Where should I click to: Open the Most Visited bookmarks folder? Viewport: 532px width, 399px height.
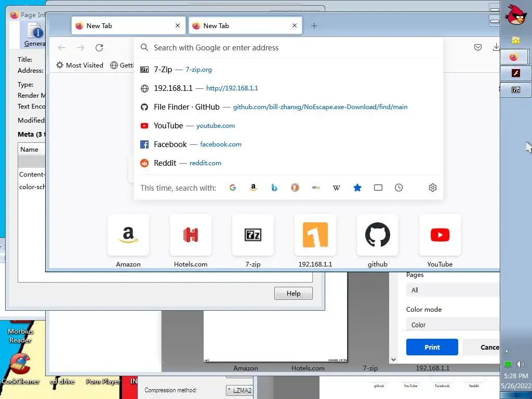[79, 65]
